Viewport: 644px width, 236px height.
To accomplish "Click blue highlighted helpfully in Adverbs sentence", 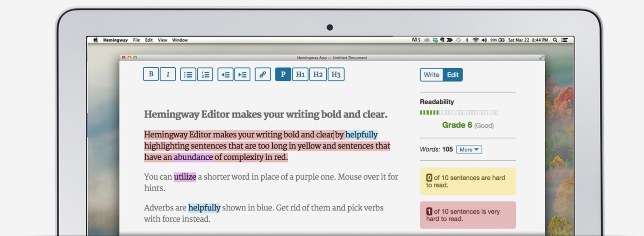I will [x=205, y=208].
